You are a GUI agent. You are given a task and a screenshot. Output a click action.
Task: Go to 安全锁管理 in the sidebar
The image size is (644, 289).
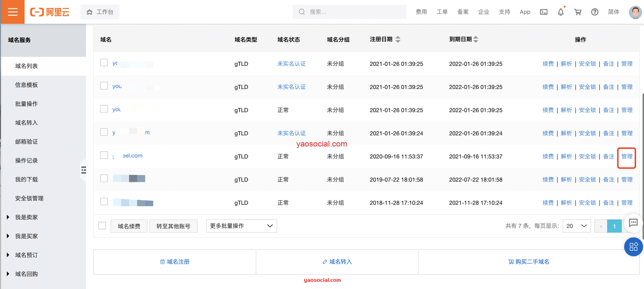click(29, 198)
